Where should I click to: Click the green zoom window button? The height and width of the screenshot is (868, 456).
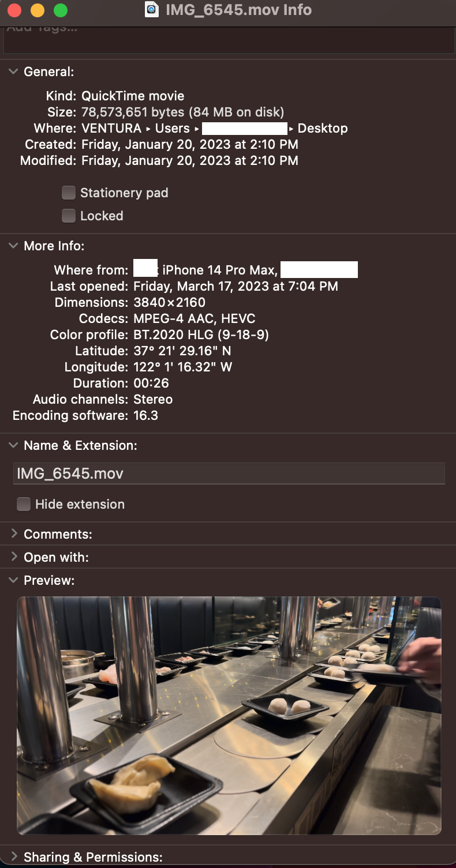tap(61, 10)
